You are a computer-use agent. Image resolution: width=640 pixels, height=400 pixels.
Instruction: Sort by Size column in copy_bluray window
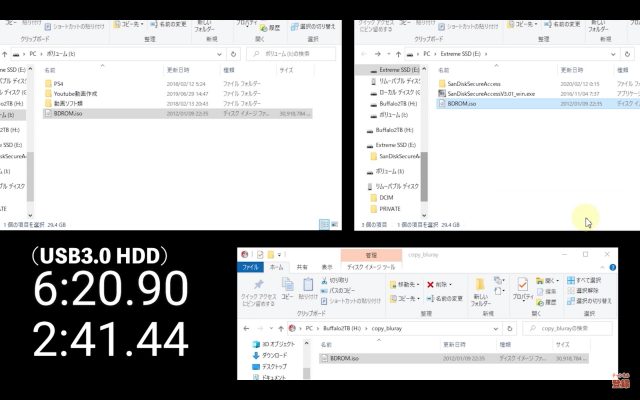pos(562,344)
